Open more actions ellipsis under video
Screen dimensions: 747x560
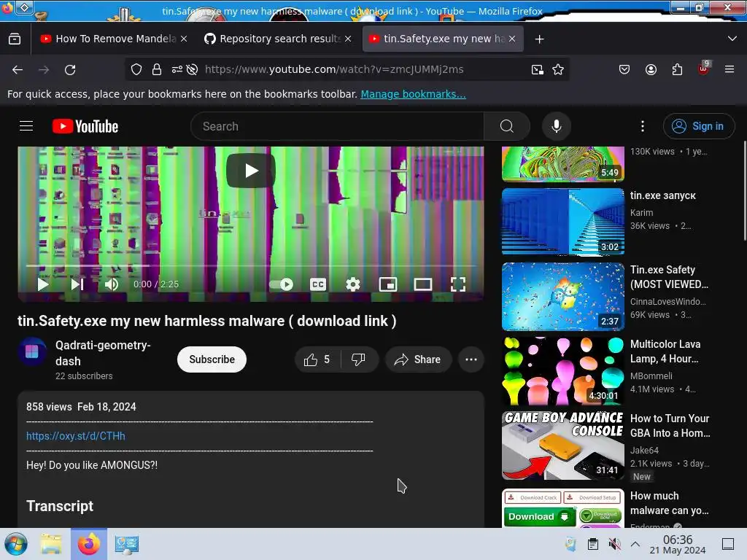tap(471, 359)
